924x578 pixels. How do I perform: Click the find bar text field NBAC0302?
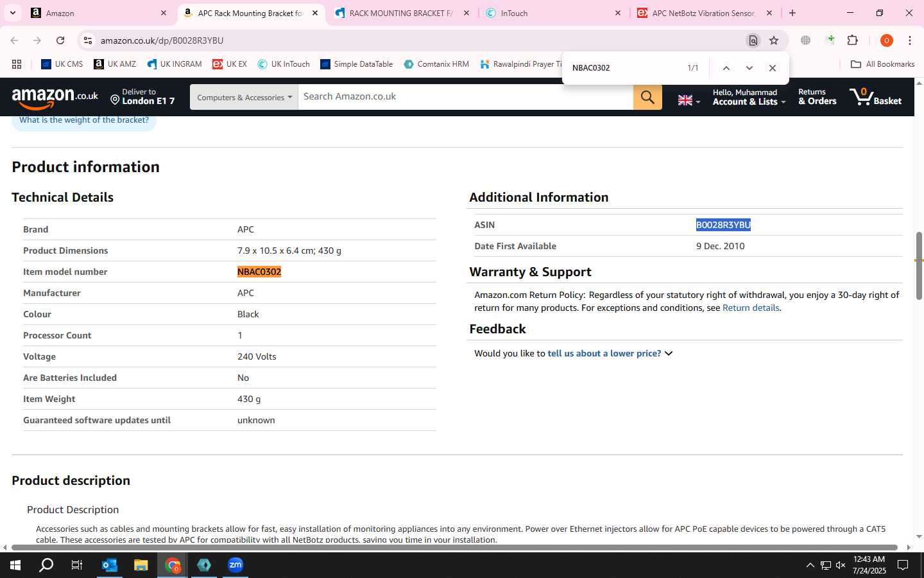click(x=622, y=68)
